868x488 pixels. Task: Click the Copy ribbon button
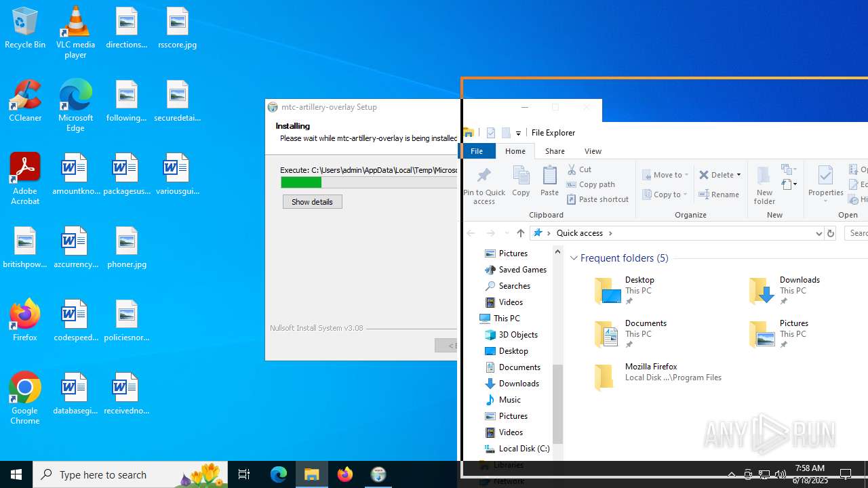(521, 181)
